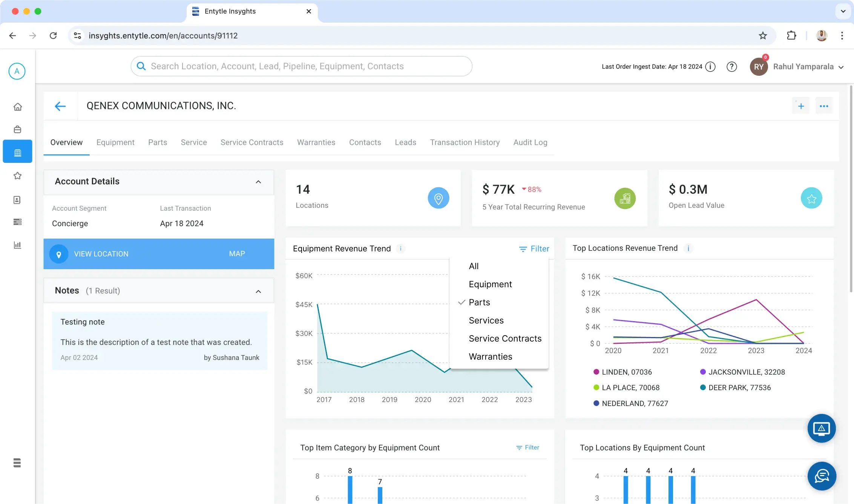The image size is (854, 504).
Task: Switch to the Audit Log tab
Action: (530, 142)
